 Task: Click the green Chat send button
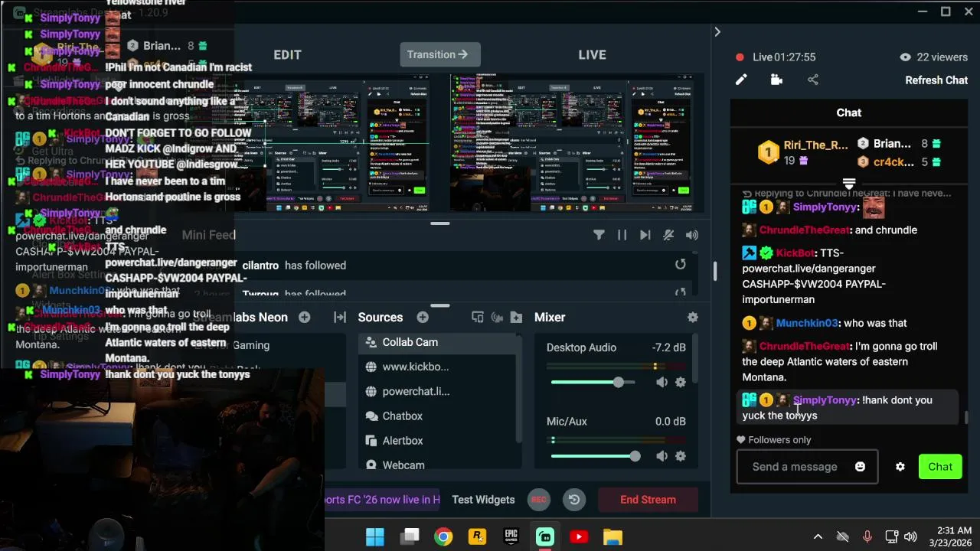[940, 467]
